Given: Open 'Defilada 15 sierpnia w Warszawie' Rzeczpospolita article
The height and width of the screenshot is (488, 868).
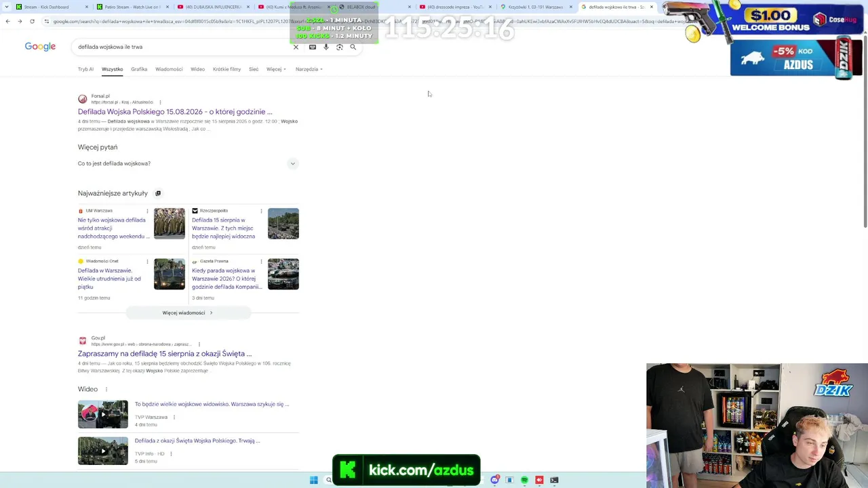Looking at the screenshot, I should pos(224,228).
